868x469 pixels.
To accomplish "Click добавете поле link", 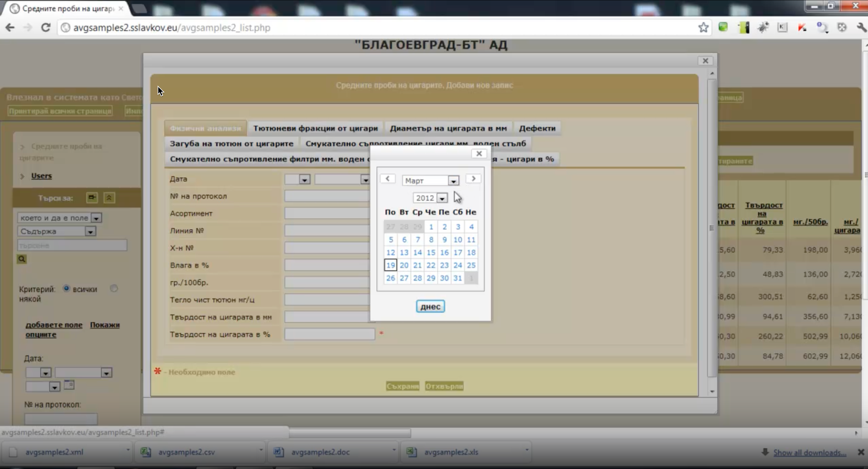I will pyautogui.click(x=54, y=325).
